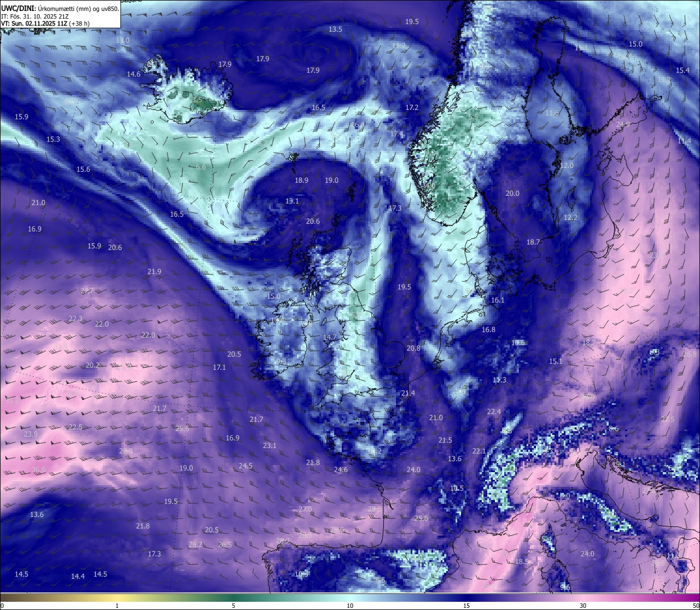This screenshot has width=700, height=610.
Task: Click the map value '17.2'
Action: pos(412,107)
